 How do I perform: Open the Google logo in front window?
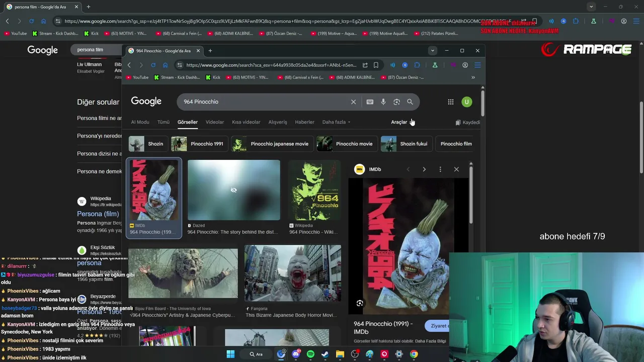pos(146,102)
